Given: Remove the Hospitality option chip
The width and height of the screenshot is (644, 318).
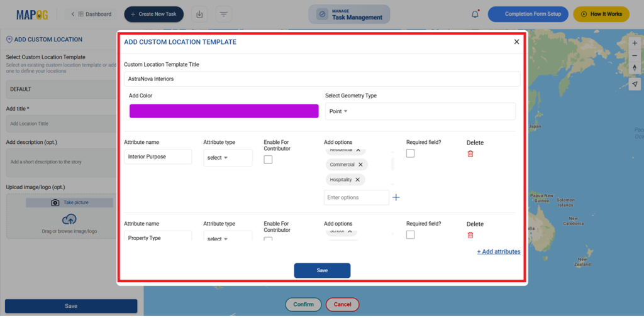Looking at the screenshot, I should pos(358,180).
